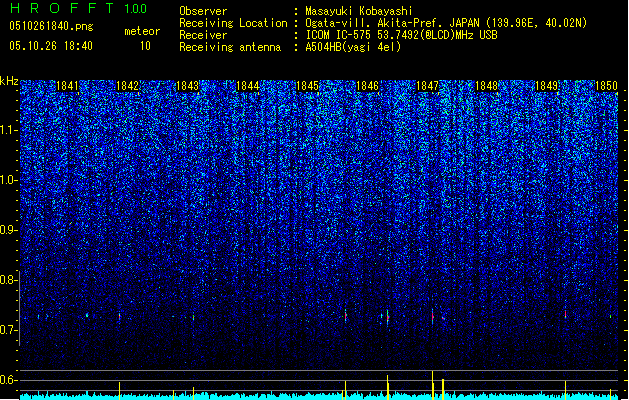This screenshot has width=629, height=400.
Task: Select the file name 0510261840.png
Action: pyautogui.click(x=51, y=26)
